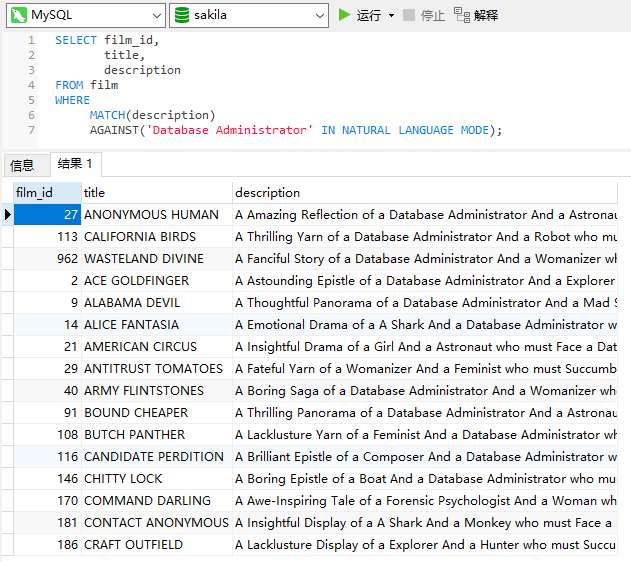Open the MySQL connection dropdown

pos(86,15)
